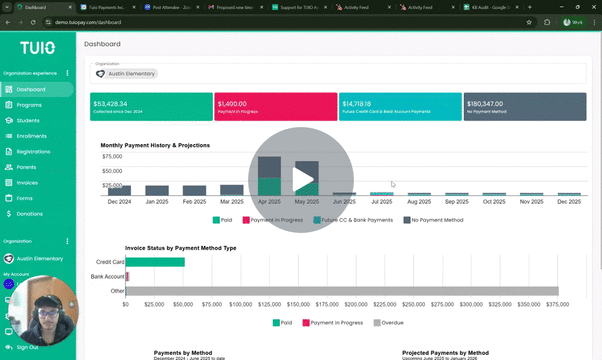Click the Bank Account bar in the Invoice chart
Viewport: 602px width, 360px height.
point(127,276)
